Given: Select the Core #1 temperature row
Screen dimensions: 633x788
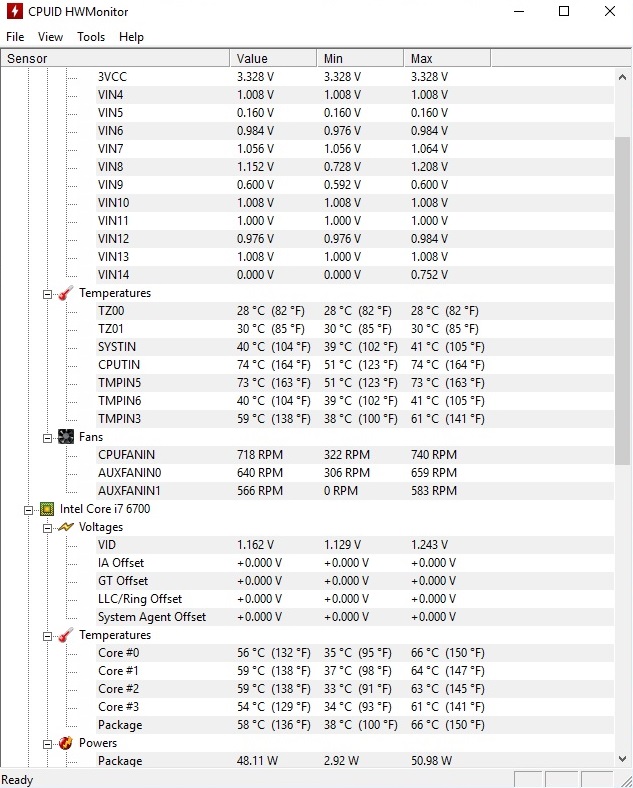Looking at the screenshot, I should tap(355, 671).
